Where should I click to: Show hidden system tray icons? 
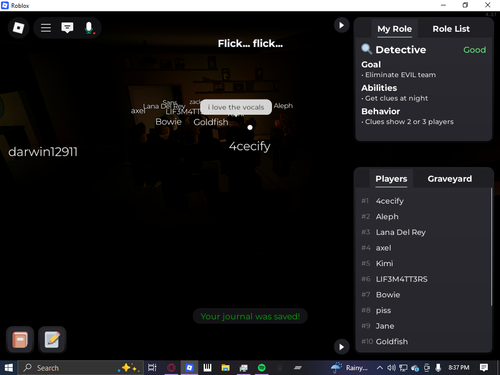(380, 368)
